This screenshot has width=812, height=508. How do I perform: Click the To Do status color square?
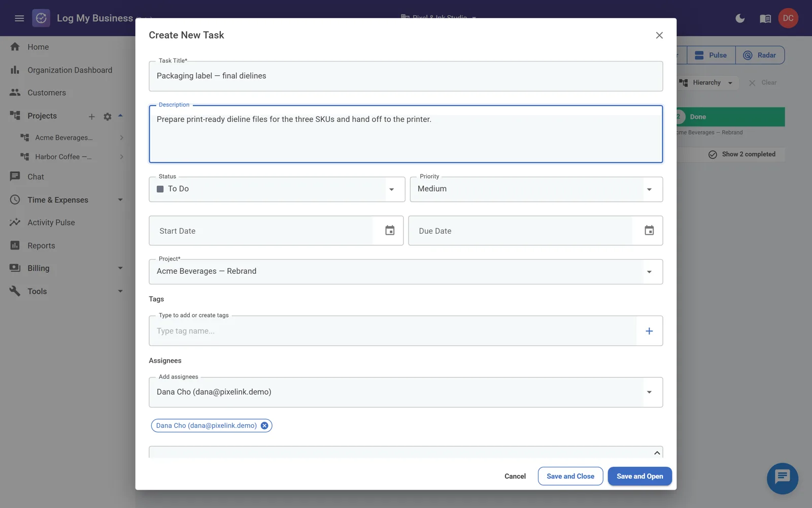click(x=160, y=189)
